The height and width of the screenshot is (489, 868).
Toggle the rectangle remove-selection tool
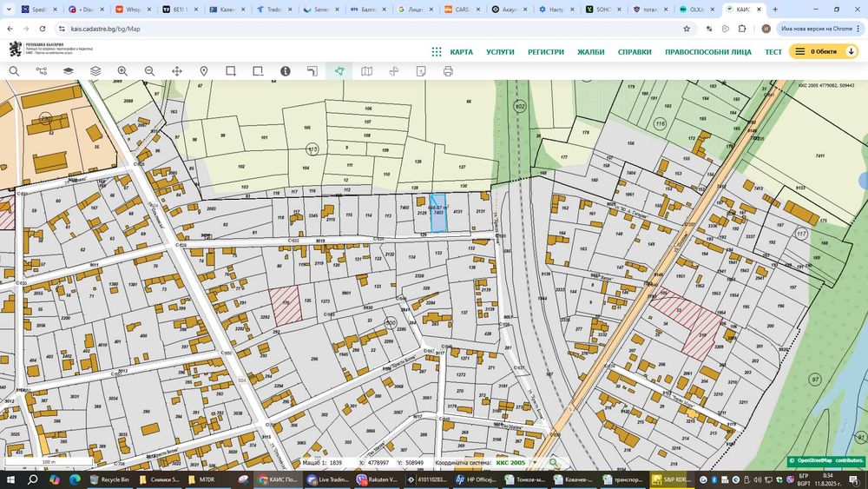coord(258,71)
